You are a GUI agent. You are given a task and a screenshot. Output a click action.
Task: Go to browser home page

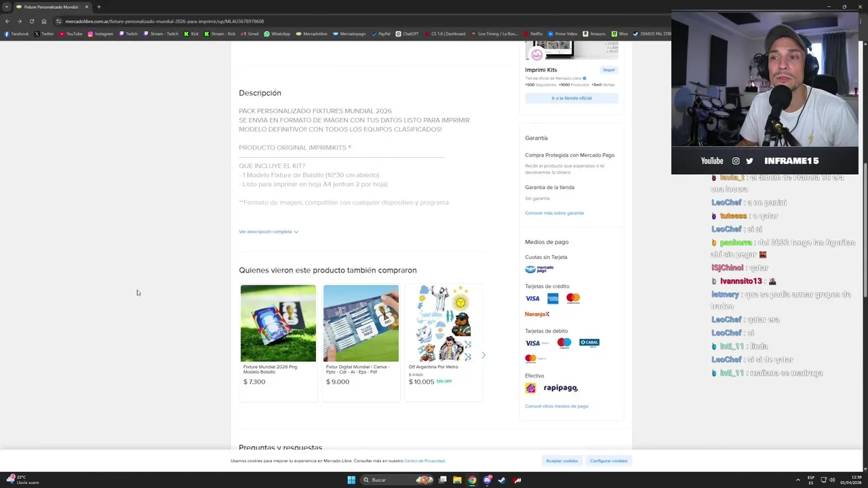[x=44, y=21]
